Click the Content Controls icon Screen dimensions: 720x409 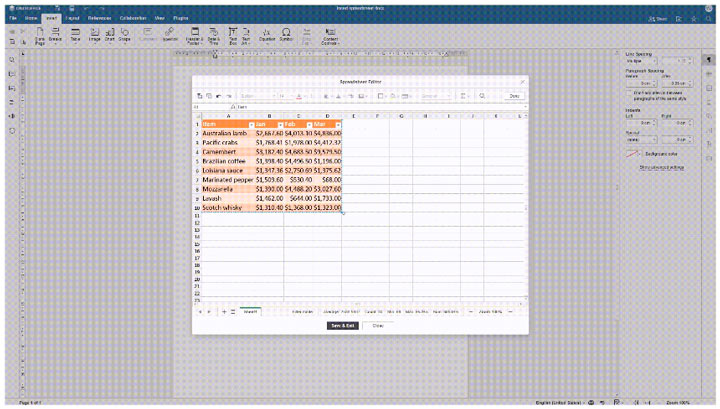[x=330, y=35]
